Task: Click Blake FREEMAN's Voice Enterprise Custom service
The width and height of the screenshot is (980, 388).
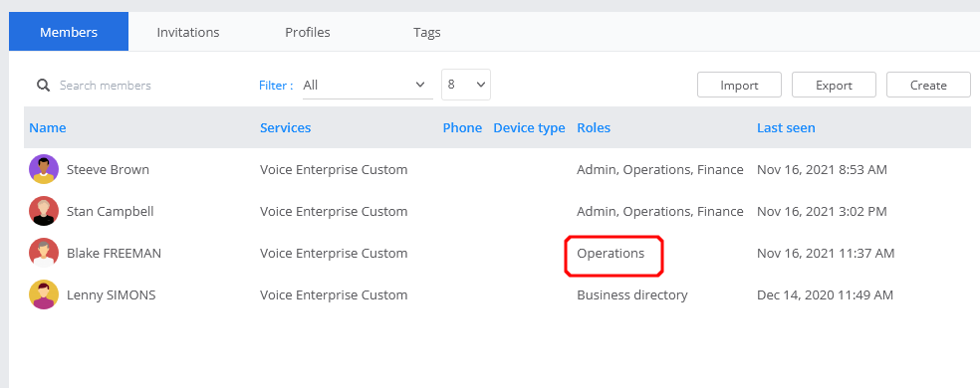Action: click(x=334, y=253)
